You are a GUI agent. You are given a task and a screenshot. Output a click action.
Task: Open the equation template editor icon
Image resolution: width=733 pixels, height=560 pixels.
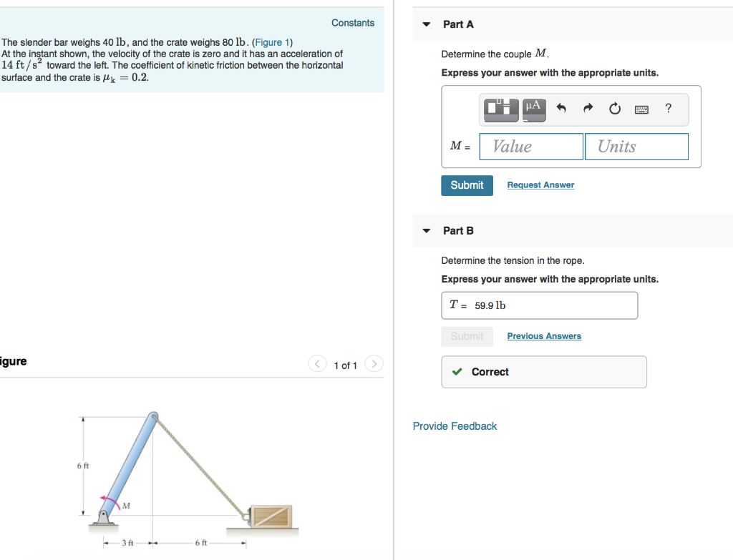point(499,109)
